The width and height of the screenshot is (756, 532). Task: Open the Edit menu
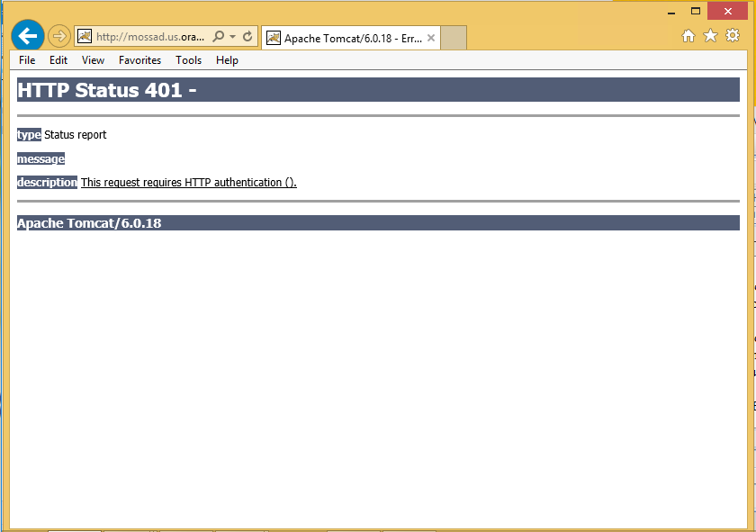tap(58, 60)
